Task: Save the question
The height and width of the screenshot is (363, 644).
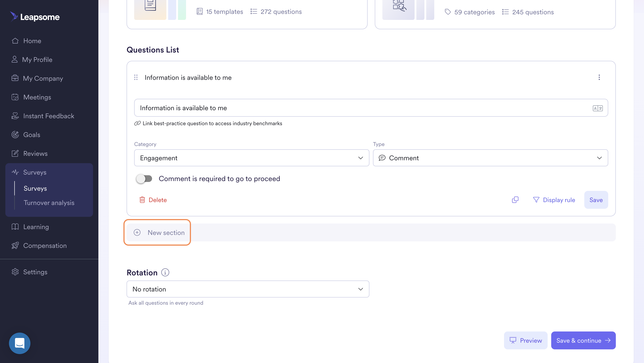Action: coord(596,200)
